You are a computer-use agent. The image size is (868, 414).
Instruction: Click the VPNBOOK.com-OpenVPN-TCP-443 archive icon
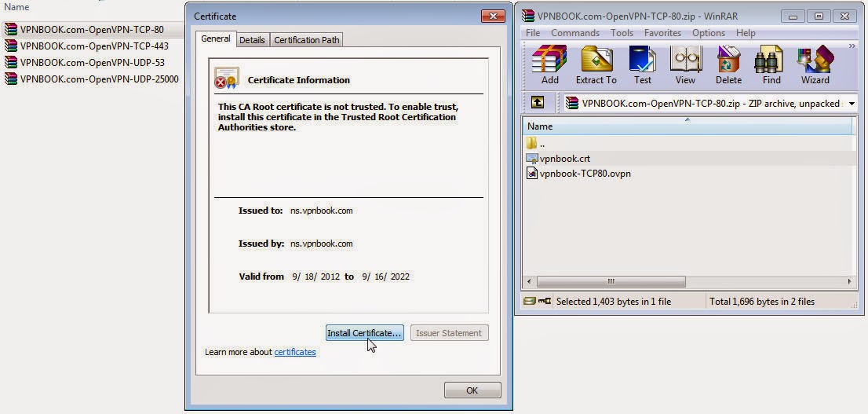pyautogui.click(x=10, y=46)
